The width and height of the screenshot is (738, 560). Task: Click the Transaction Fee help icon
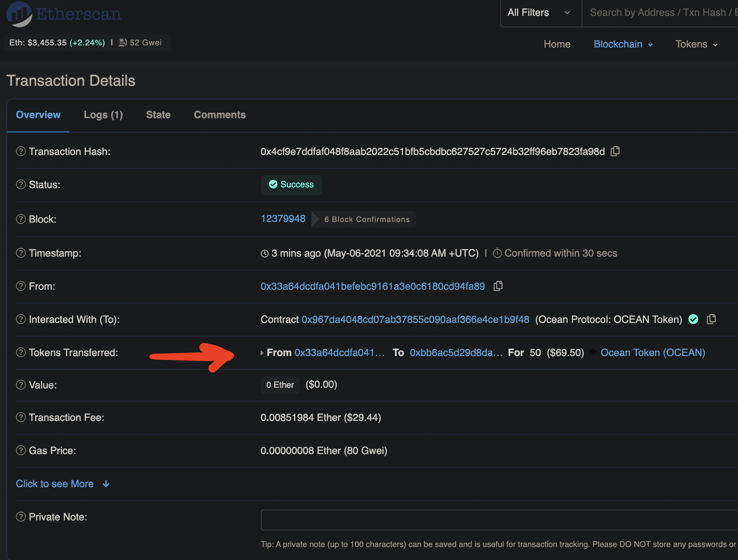click(21, 417)
